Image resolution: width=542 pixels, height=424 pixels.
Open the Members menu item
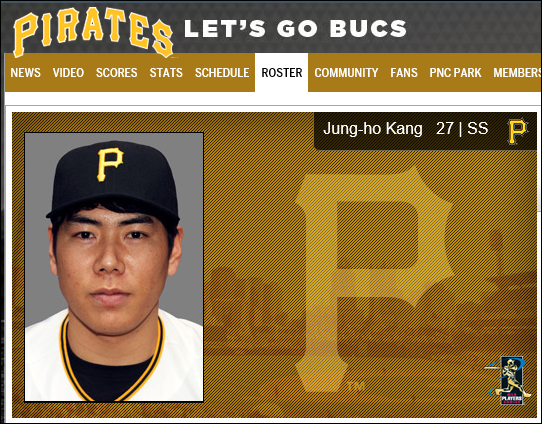[x=517, y=73]
